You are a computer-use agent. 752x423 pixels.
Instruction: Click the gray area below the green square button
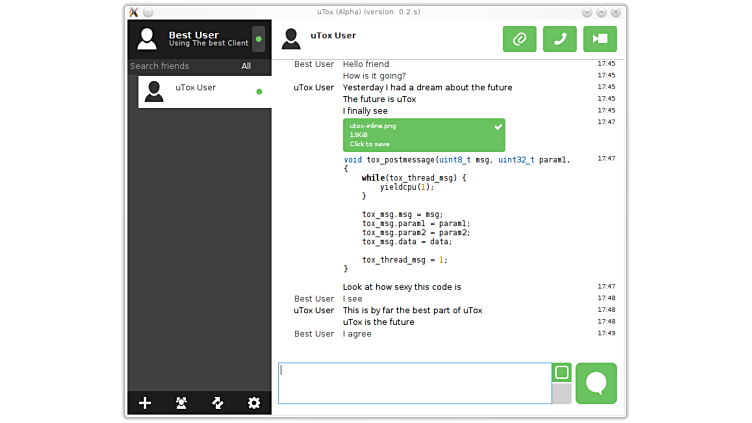[x=562, y=394]
